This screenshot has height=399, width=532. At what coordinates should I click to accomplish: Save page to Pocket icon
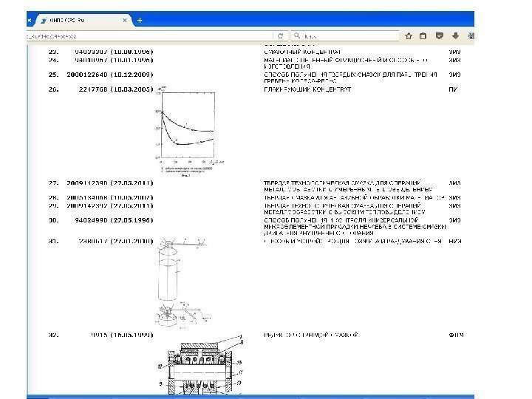(x=440, y=35)
